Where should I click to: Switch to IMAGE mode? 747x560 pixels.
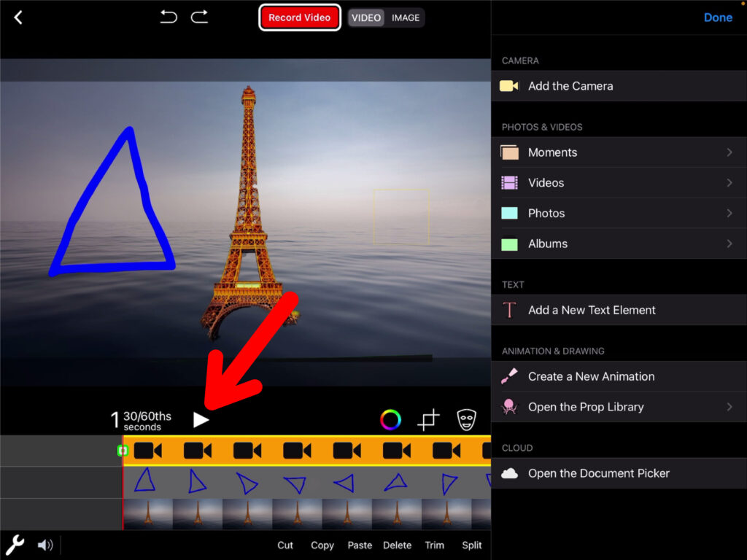pos(406,17)
